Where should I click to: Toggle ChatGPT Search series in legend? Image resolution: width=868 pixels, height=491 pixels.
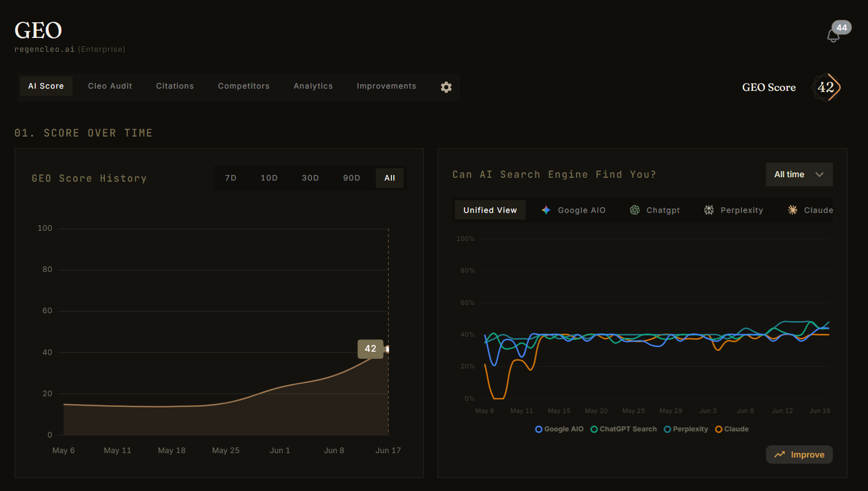623,429
